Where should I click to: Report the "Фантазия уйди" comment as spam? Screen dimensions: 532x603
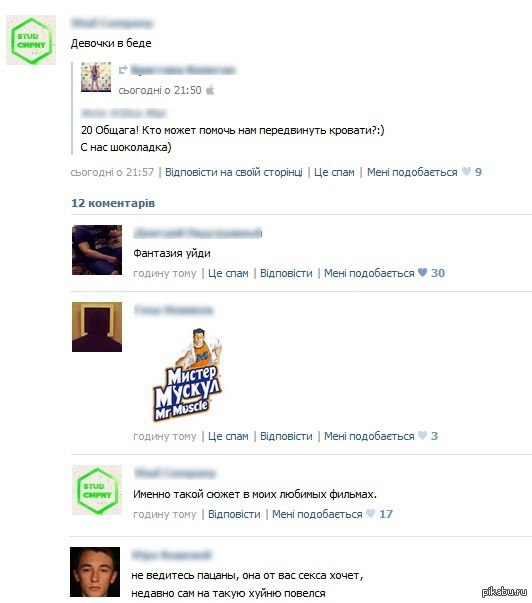228,273
